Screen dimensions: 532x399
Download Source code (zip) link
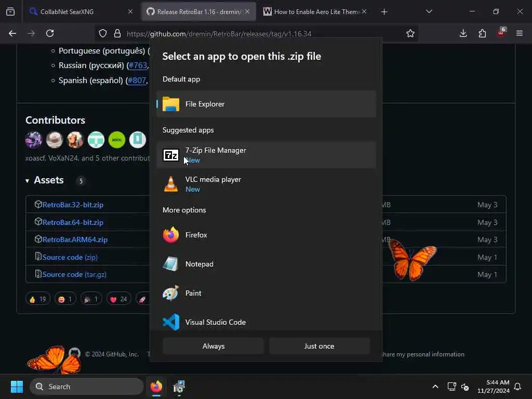coord(70,257)
